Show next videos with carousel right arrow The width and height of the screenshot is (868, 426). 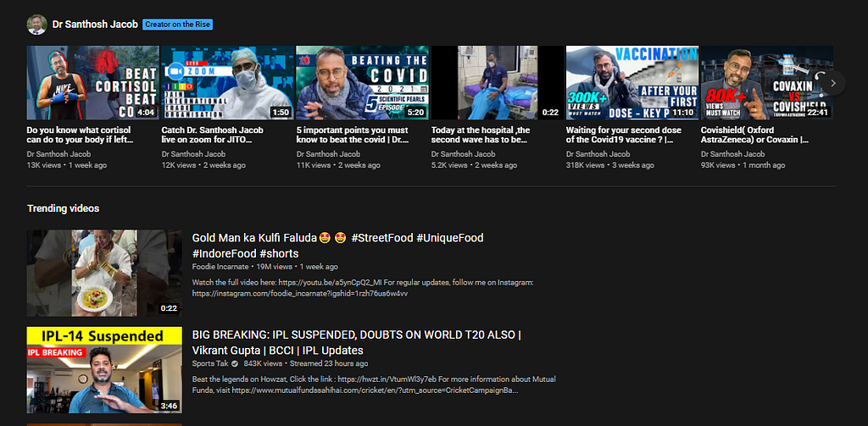coord(833,83)
